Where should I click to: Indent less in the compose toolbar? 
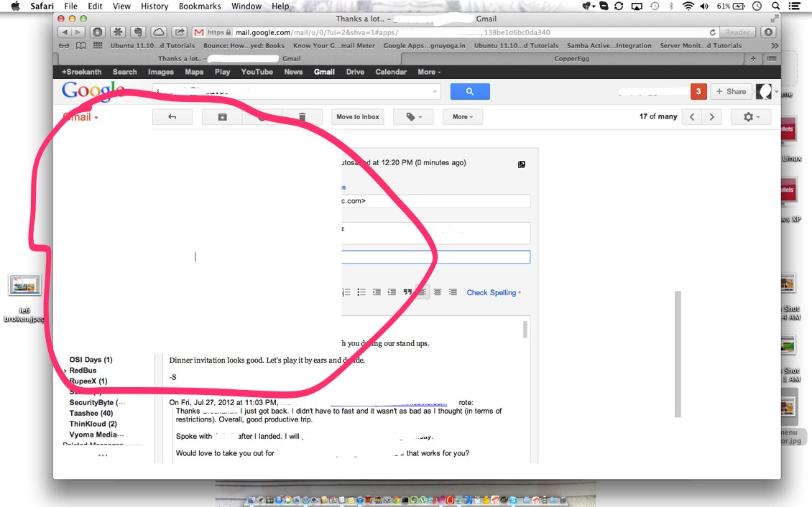pyautogui.click(x=377, y=292)
